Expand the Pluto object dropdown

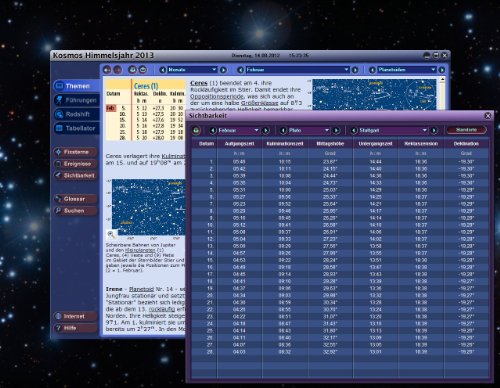click(309, 130)
